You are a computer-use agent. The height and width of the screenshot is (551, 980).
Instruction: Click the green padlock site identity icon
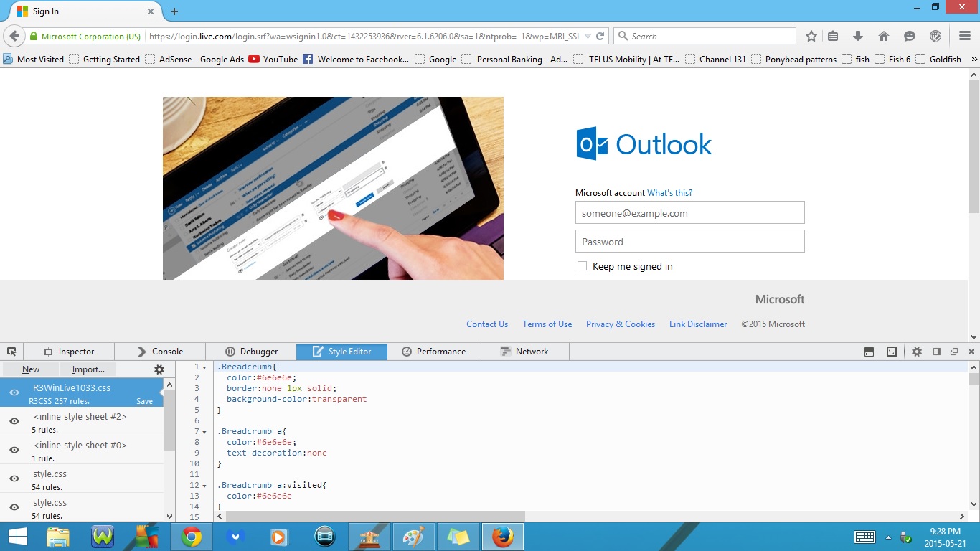[33, 37]
